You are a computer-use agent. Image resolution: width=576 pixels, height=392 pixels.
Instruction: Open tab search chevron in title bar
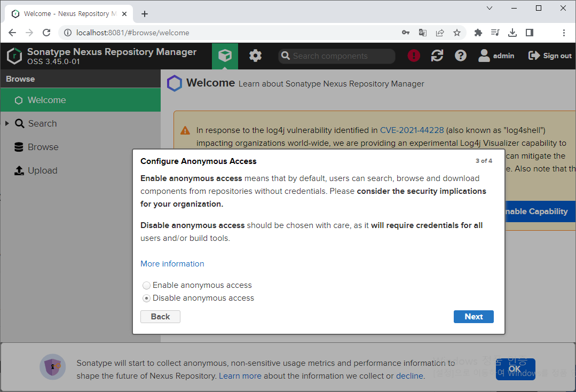490,8
